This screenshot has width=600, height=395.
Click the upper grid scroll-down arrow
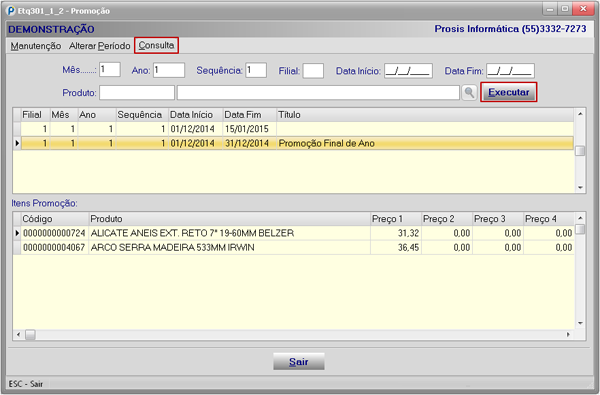coord(580,188)
